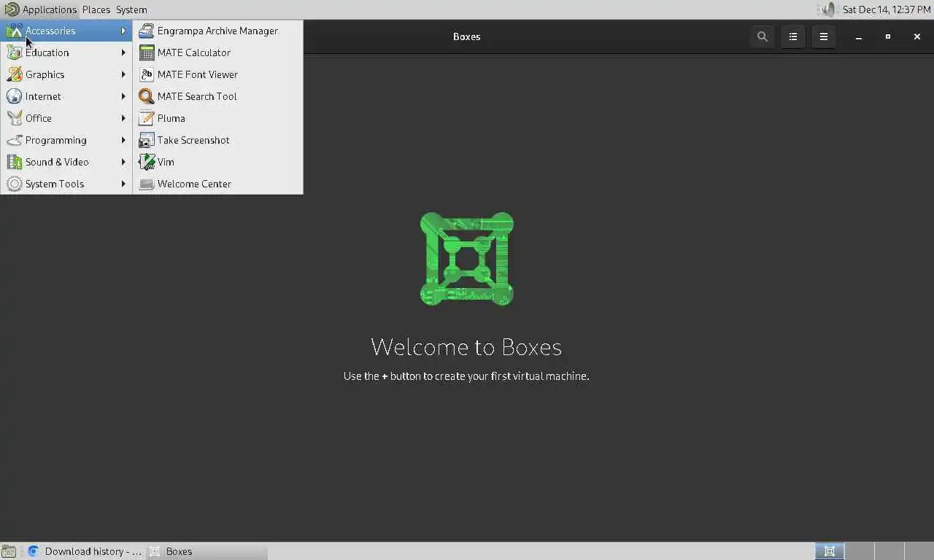Expand the System Tools submenu arrow
The width and height of the screenshot is (934, 560).
(123, 184)
